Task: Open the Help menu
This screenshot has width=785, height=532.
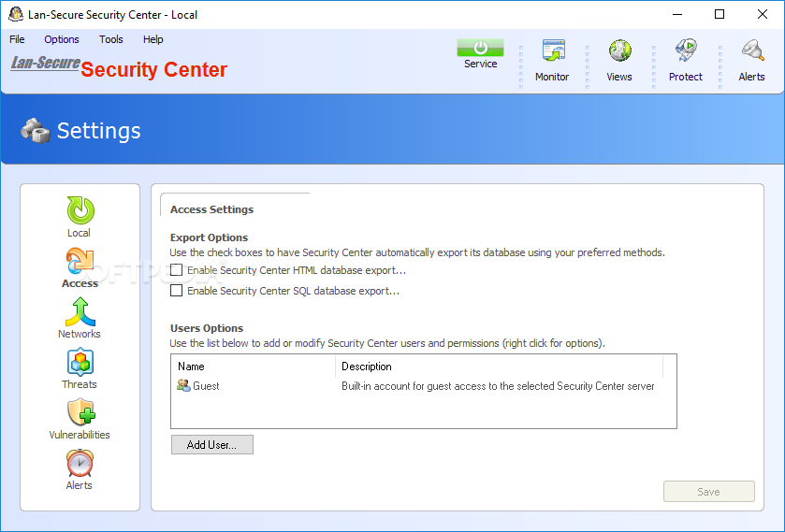Action: (153, 39)
